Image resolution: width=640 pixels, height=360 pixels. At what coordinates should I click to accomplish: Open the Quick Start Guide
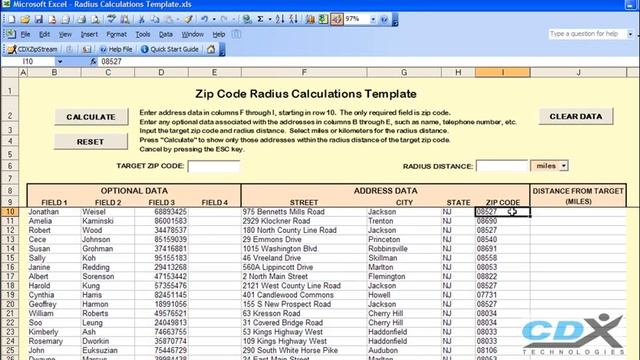pyautogui.click(x=169, y=49)
